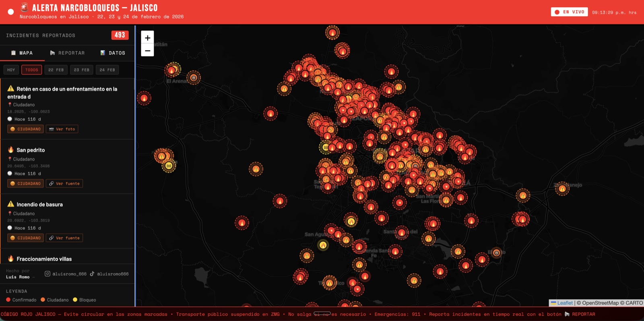Open Ver fuente on Incendio de basura card
The height and width of the screenshot is (321, 644).
pos(64,238)
